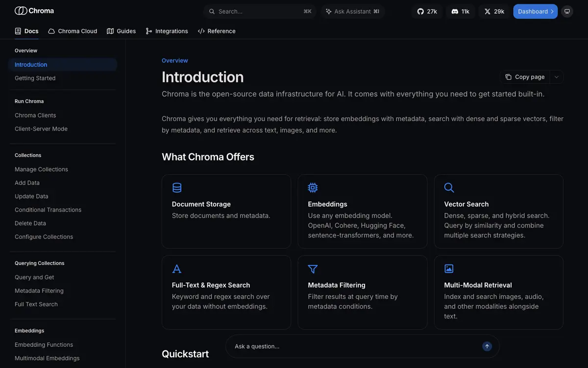Click the Metadata Filtering funnel icon
The height and width of the screenshot is (368, 588).
pos(313,269)
